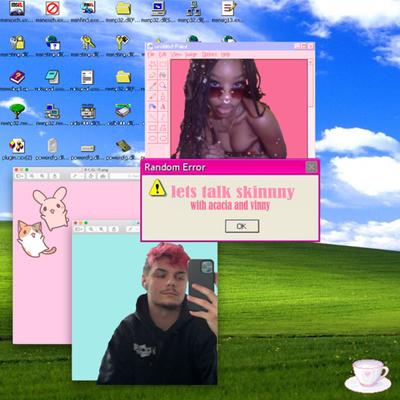Open the Image menu in Paint
Viewport: 400px width, 400px height.
[x=191, y=54]
